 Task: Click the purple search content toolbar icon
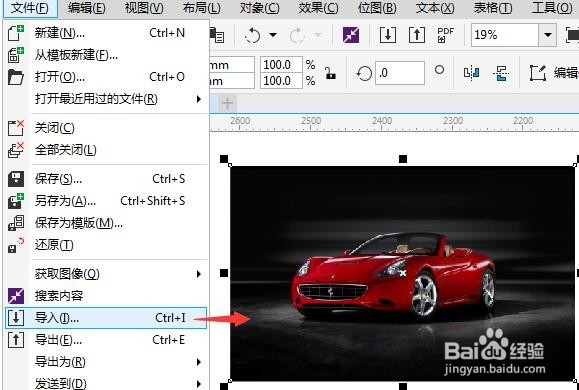click(x=351, y=35)
